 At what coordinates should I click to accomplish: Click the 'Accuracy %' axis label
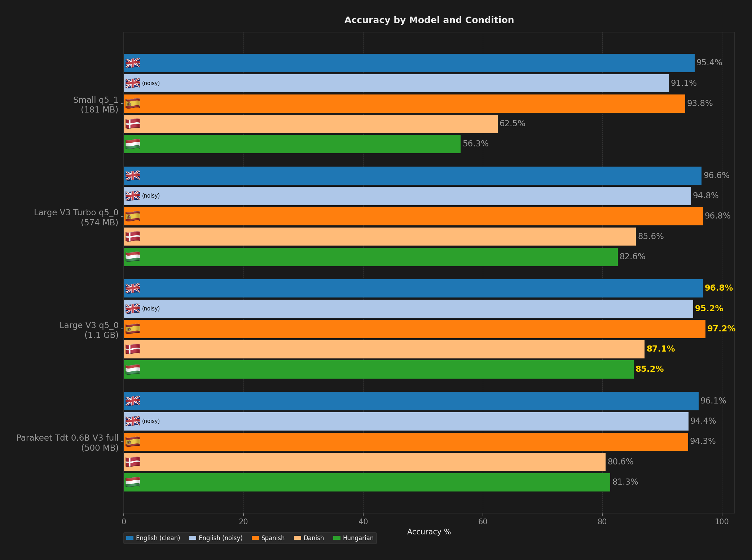click(429, 532)
